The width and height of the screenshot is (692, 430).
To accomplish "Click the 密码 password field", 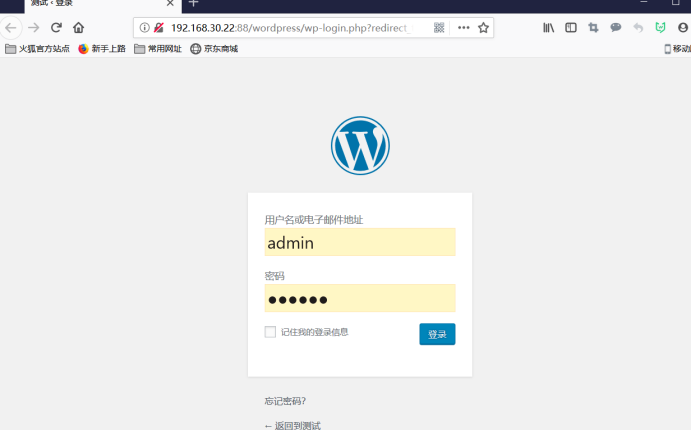I will pos(360,298).
